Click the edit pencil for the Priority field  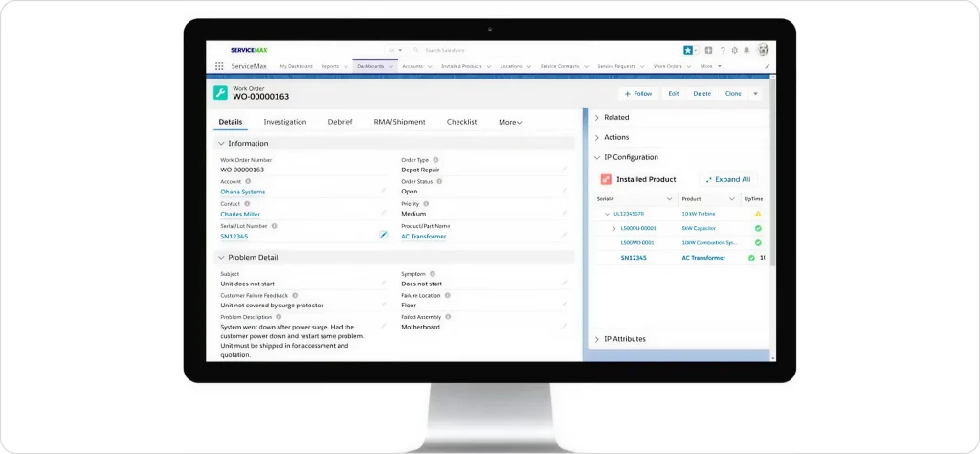point(564,213)
